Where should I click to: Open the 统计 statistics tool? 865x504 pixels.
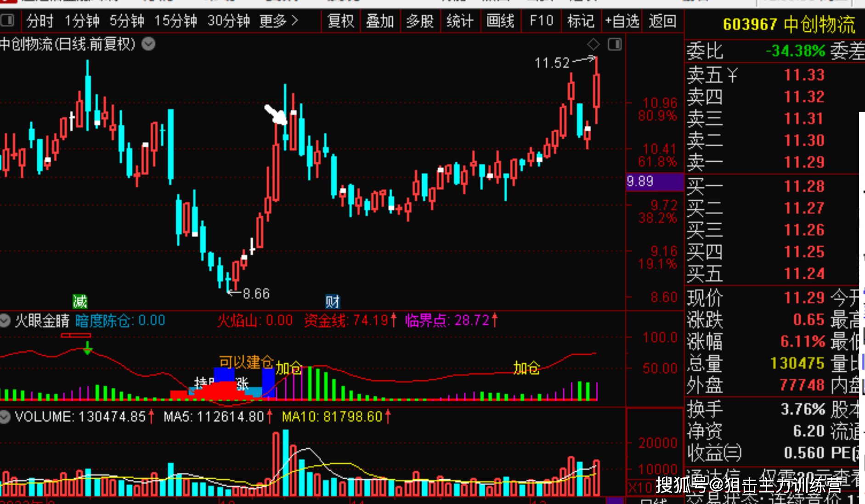[x=460, y=21]
